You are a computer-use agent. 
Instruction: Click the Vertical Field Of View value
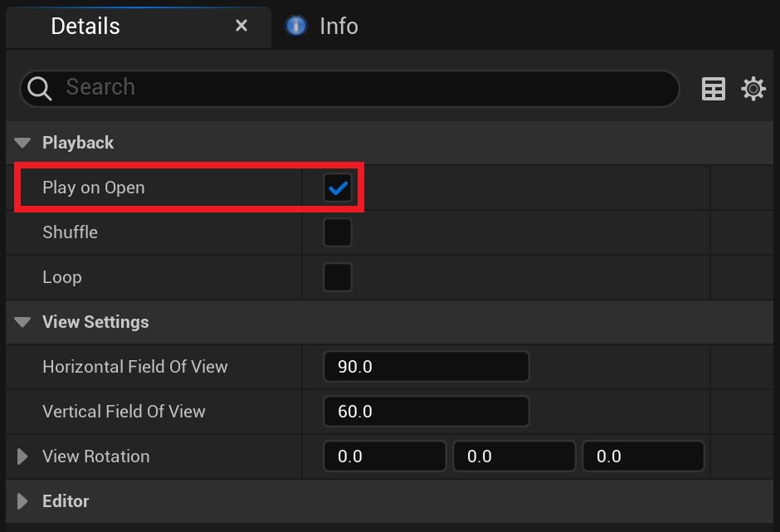click(x=426, y=412)
